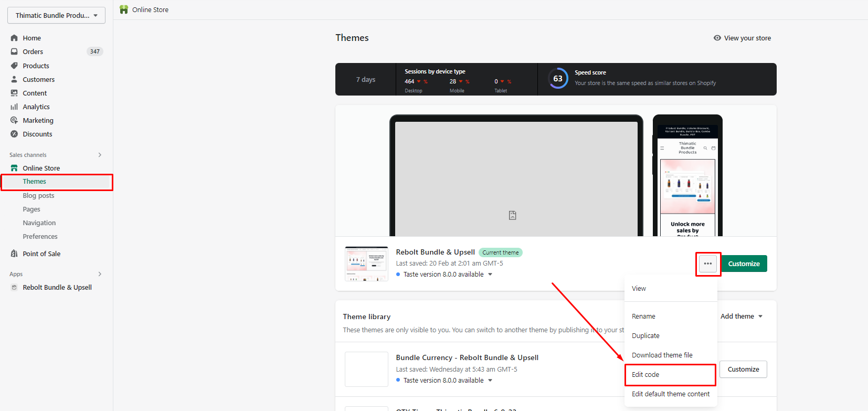Click the green Customize button for current theme
The image size is (868, 411).
[x=744, y=264]
